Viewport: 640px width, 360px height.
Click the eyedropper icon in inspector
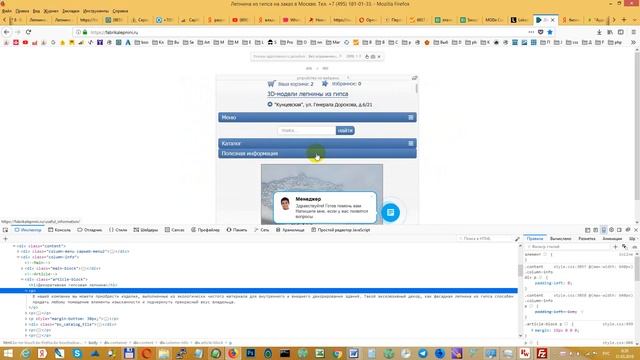click(517, 239)
